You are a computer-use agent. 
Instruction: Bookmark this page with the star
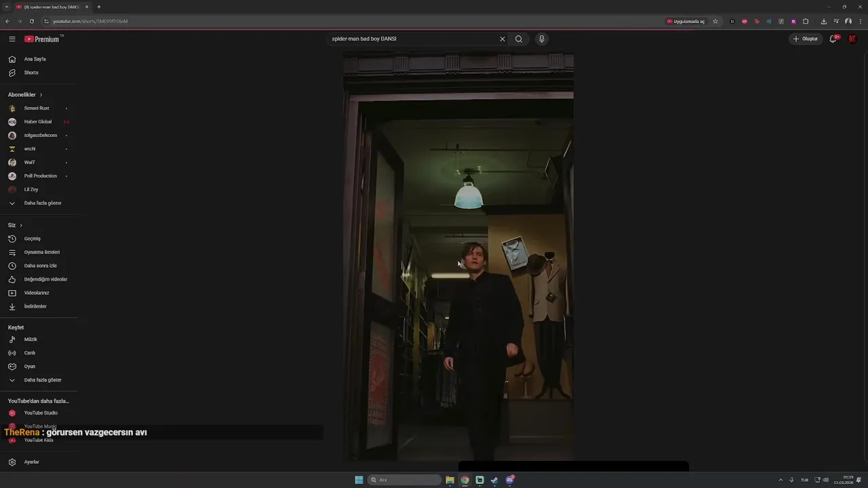click(x=715, y=21)
